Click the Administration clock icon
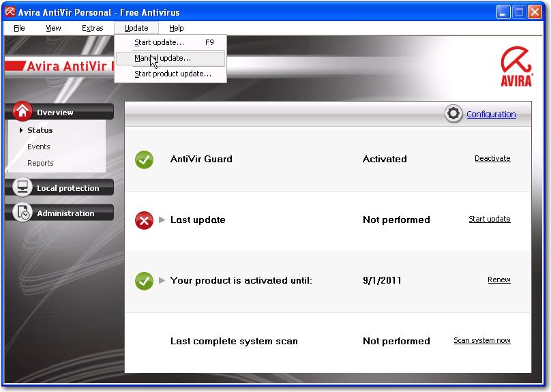 (23, 212)
